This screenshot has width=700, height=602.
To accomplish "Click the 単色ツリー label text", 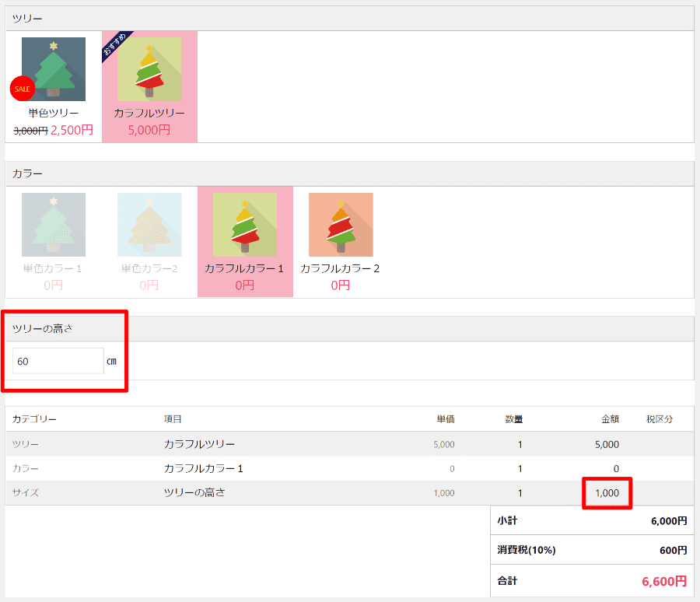I will point(54,113).
